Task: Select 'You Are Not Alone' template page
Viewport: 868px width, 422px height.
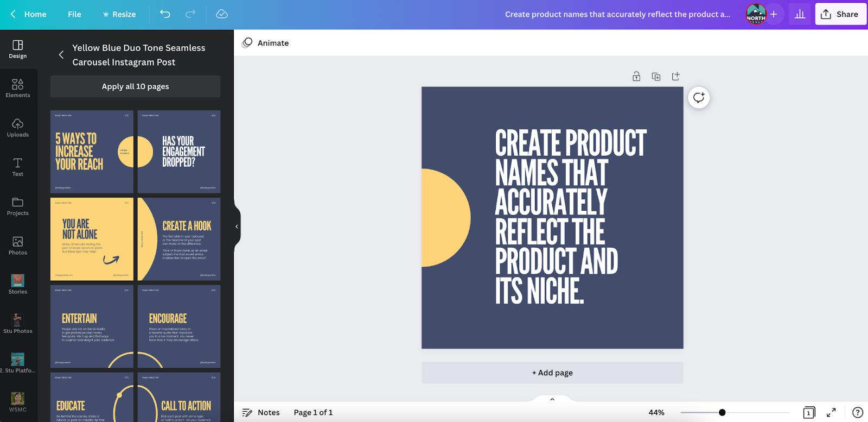Action: point(92,239)
